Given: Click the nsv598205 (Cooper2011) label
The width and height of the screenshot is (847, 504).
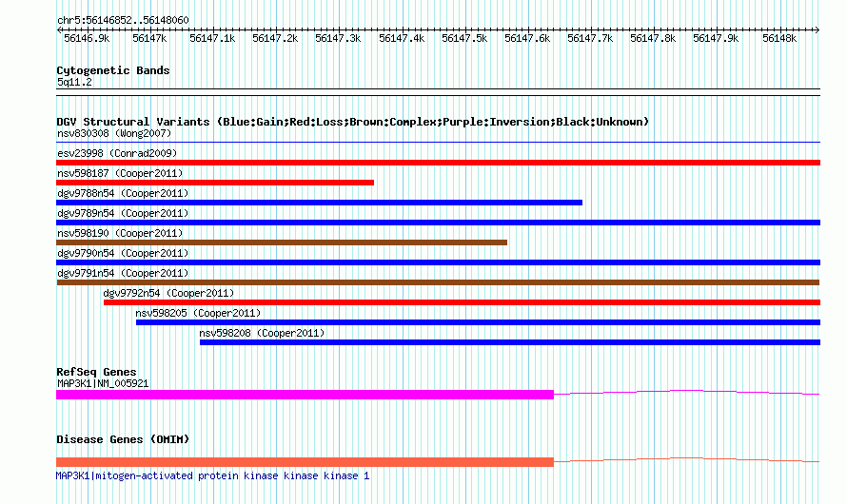Looking at the screenshot, I should click(x=198, y=313).
